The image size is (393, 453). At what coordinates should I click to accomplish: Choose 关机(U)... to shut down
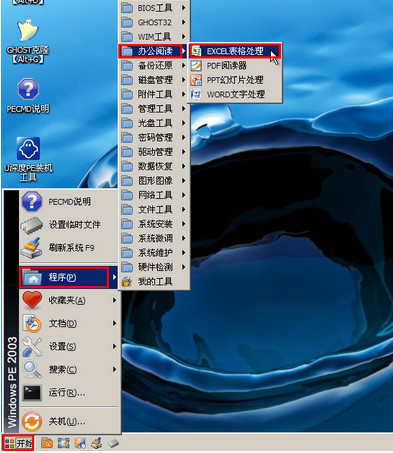[69, 421]
